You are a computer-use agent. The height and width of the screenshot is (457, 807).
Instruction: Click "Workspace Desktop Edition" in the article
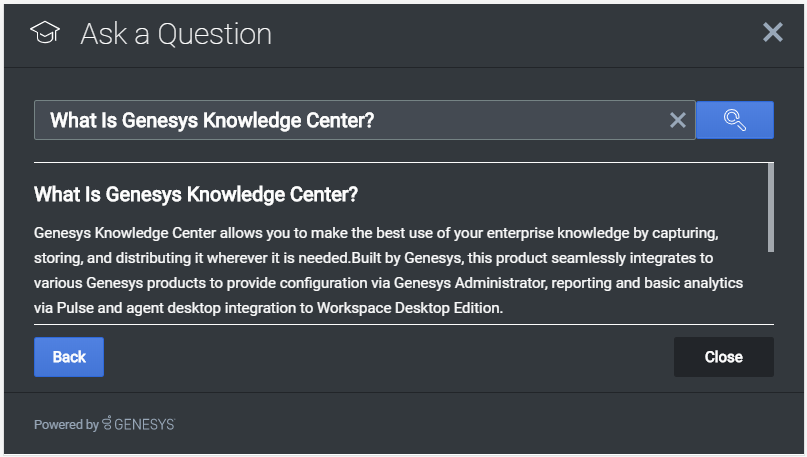click(x=408, y=308)
